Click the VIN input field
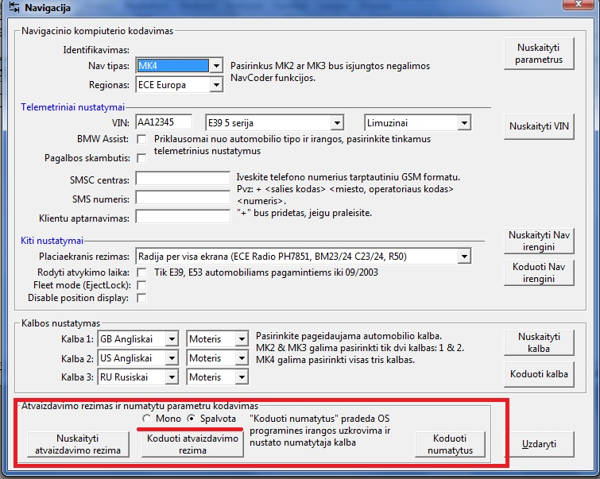The image size is (600, 479). click(x=166, y=122)
